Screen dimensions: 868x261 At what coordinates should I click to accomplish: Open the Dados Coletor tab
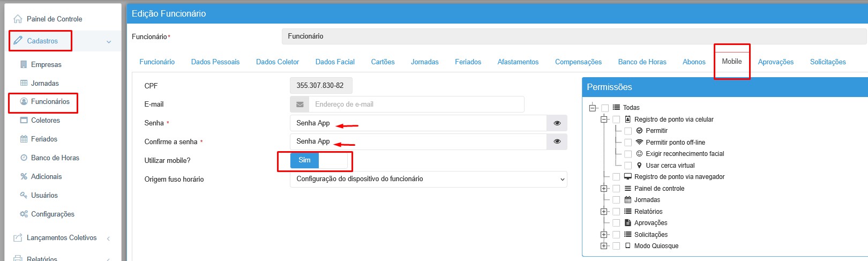[278, 62]
